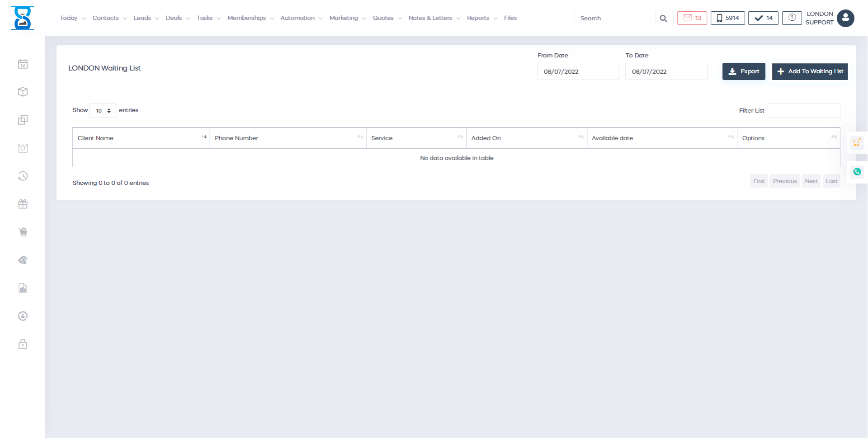Viewport: 868px width, 438px height.
Task: Open the entries per page dropdown
Action: (x=103, y=111)
